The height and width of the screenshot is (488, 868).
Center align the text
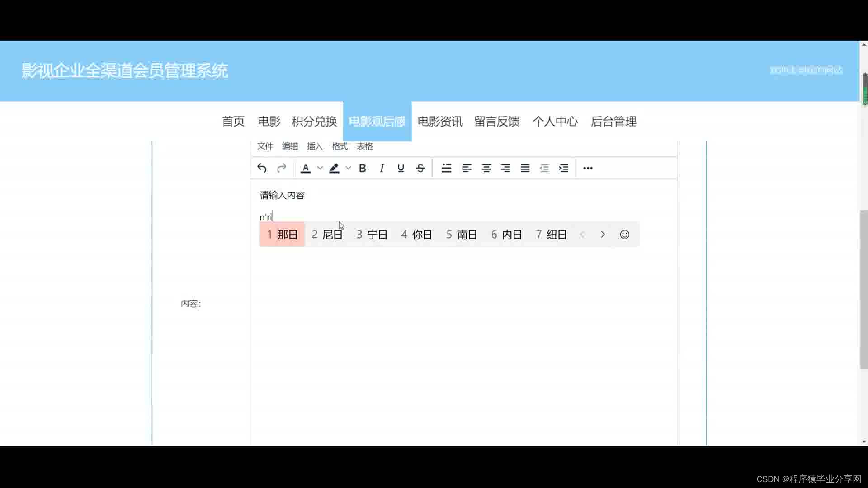coord(486,168)
